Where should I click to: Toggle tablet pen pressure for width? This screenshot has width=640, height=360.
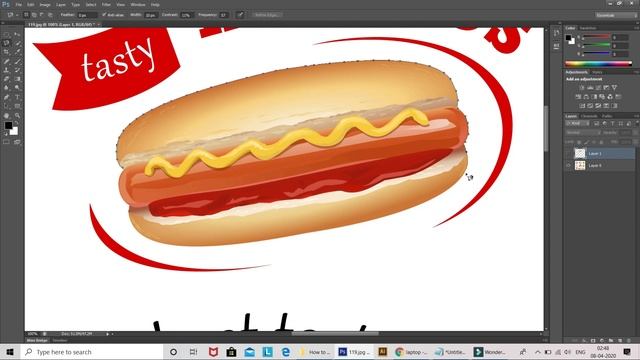click(240, 15)
